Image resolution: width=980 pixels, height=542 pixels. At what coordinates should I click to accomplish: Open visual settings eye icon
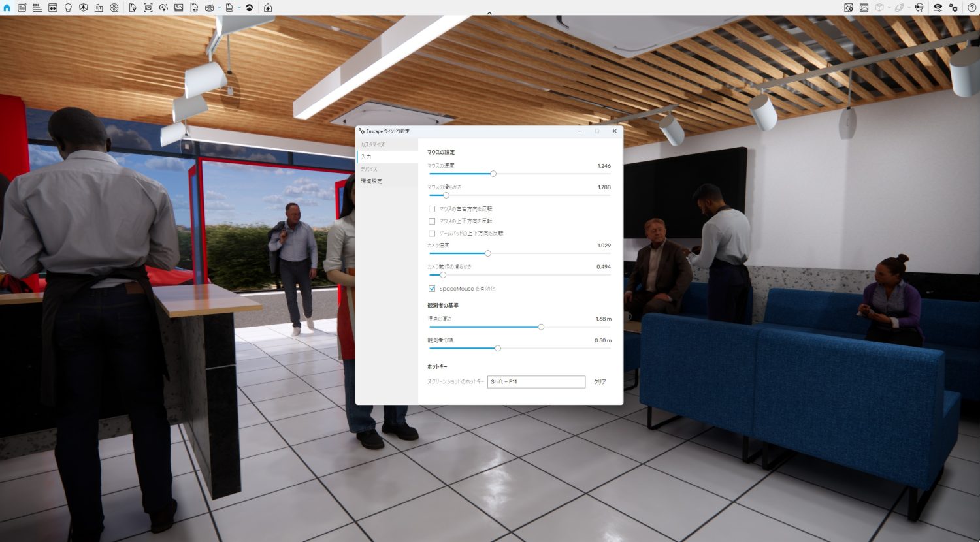[938, 8]
